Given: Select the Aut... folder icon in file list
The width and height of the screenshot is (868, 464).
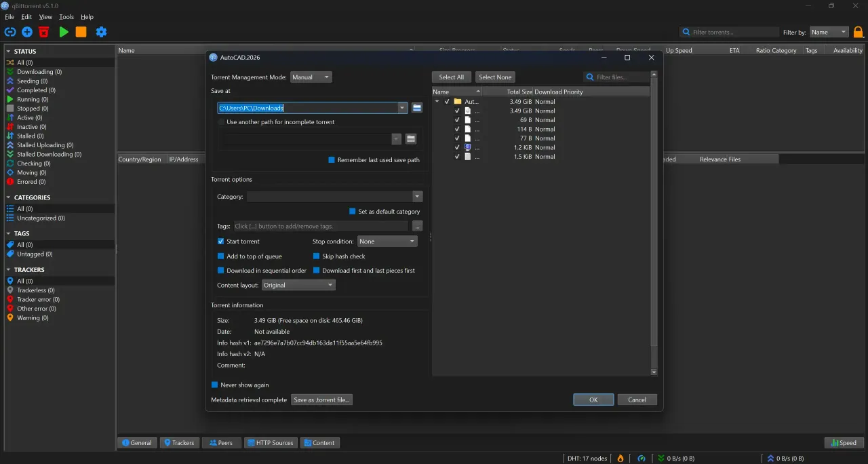Looking at the screenshot, I should [458, 102].
